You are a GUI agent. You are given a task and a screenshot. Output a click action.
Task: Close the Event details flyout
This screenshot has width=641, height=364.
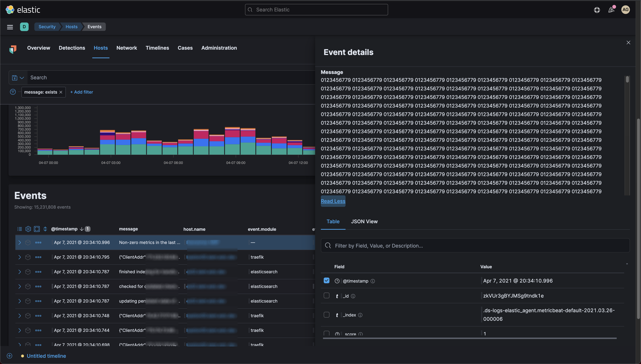coord(628,43)
